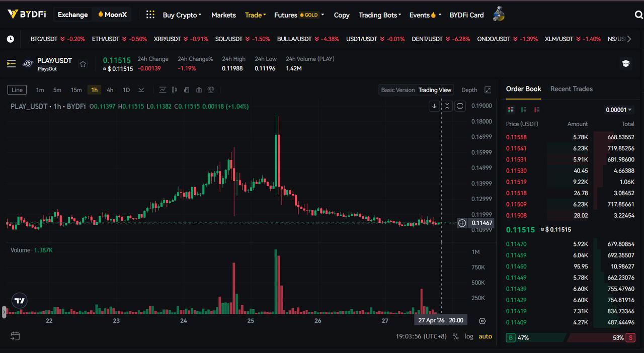Select the 4h timeframe button
Viewport: 644px width, 353px height.
pos(110,90)
